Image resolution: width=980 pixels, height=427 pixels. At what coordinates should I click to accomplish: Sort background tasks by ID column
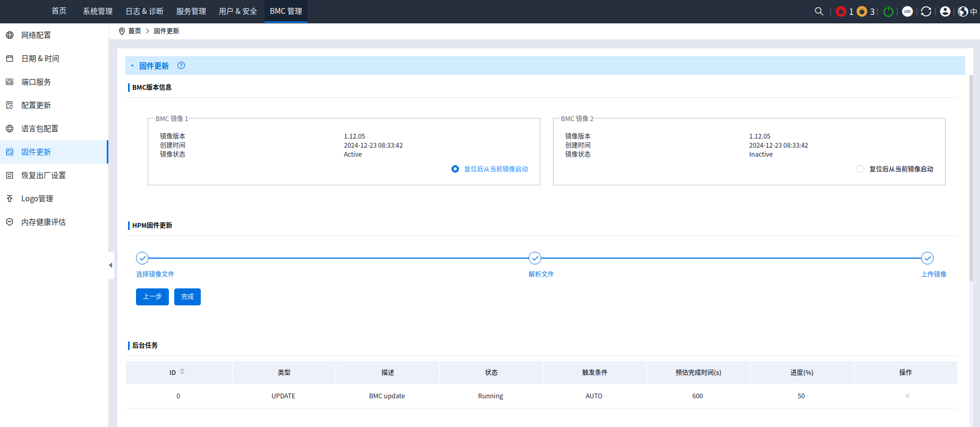(182, 372)
